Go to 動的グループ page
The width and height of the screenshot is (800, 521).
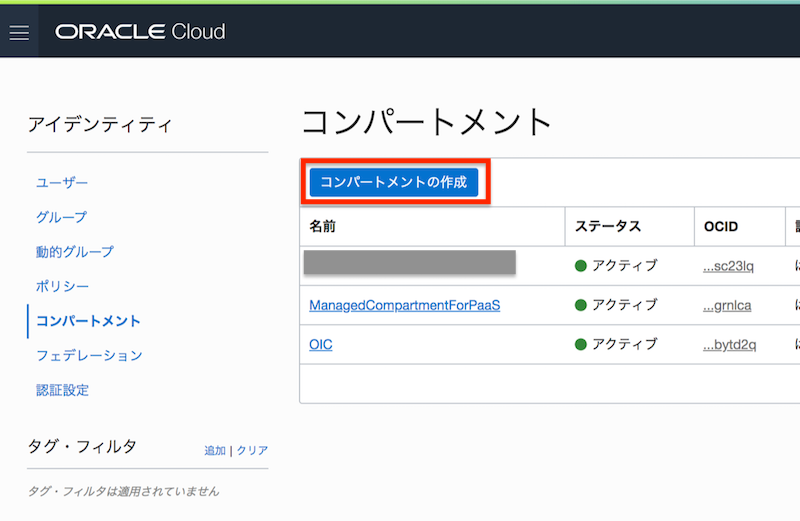75,252
